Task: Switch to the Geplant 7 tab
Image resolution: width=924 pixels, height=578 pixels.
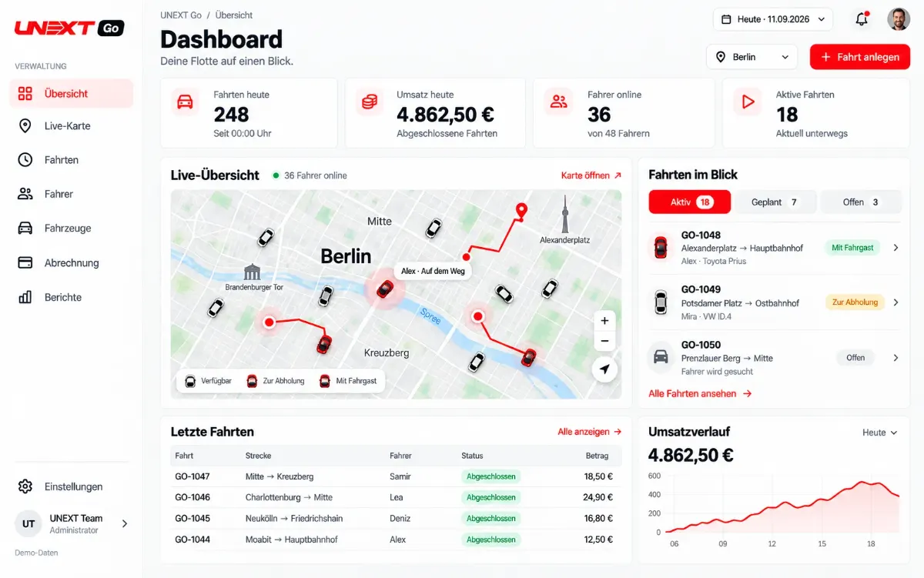Action: pyautogui.click(x=774, y=202)
